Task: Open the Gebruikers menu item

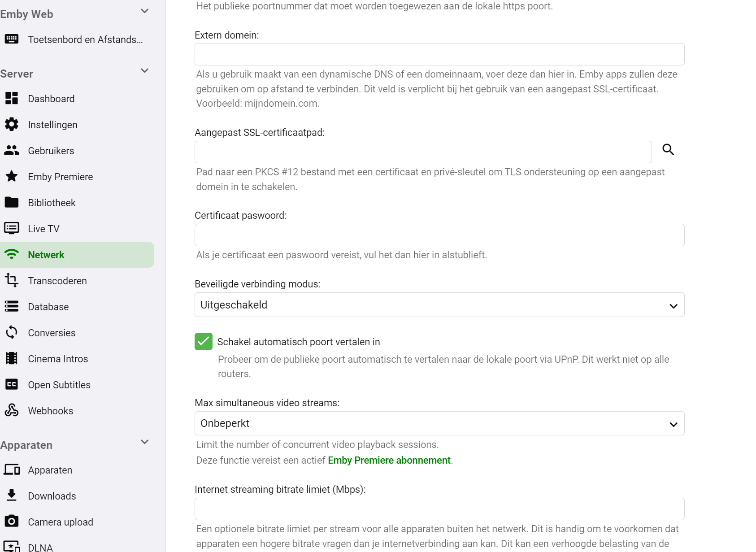Action: [x=51, y=151]
